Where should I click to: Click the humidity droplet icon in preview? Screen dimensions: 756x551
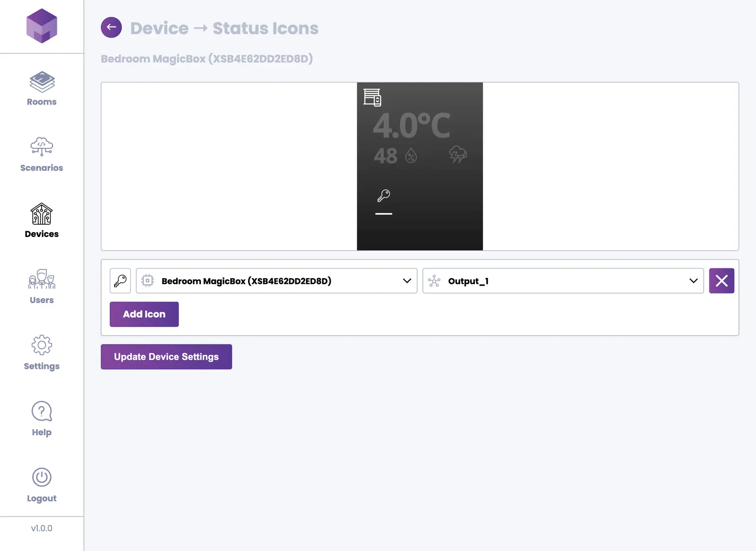pyautogui.click(x=411, y=155)
